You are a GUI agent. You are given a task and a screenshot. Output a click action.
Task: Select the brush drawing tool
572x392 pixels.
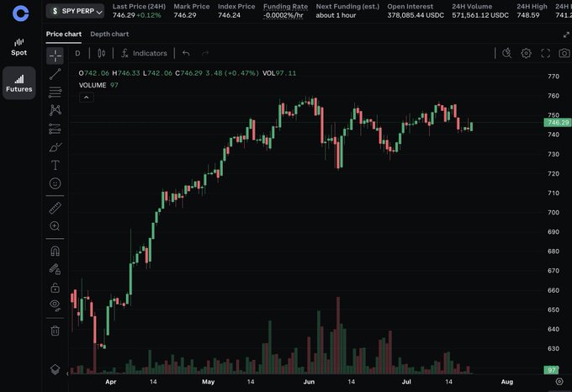tap(55, 147)
